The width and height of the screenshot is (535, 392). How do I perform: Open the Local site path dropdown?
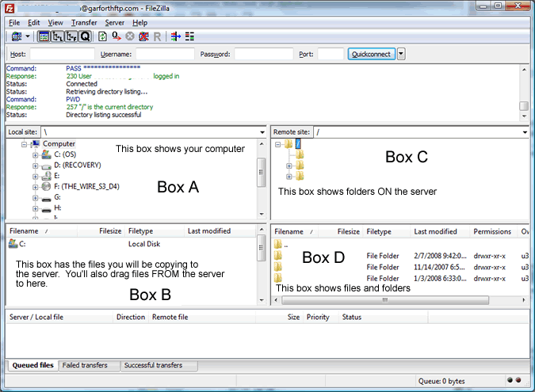[x=261, y=131]
